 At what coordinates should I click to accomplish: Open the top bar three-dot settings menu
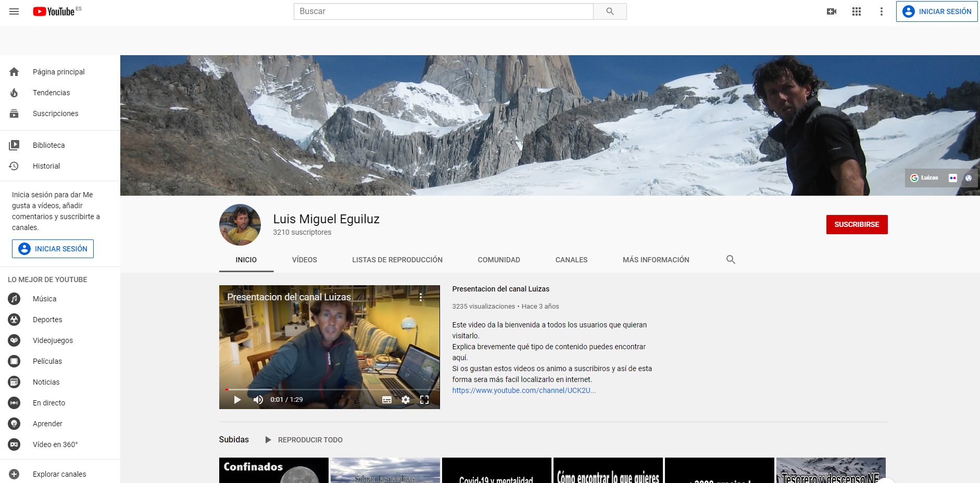pos(881,11)
